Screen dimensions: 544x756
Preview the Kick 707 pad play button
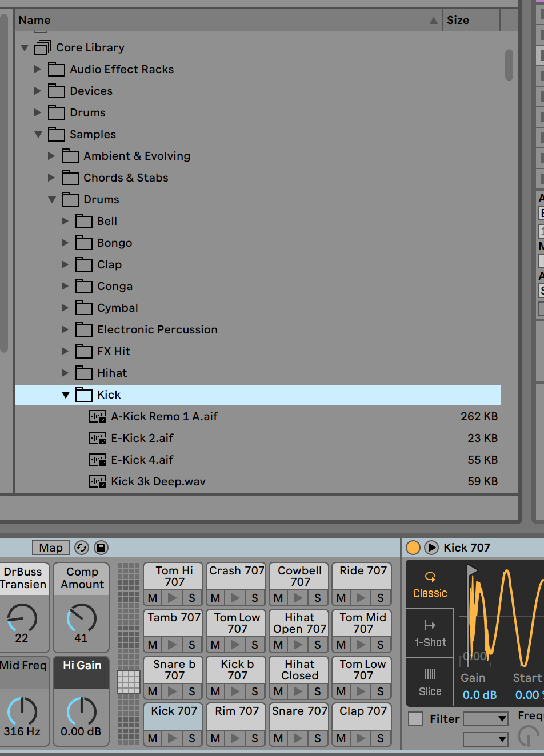coord(172,738)
